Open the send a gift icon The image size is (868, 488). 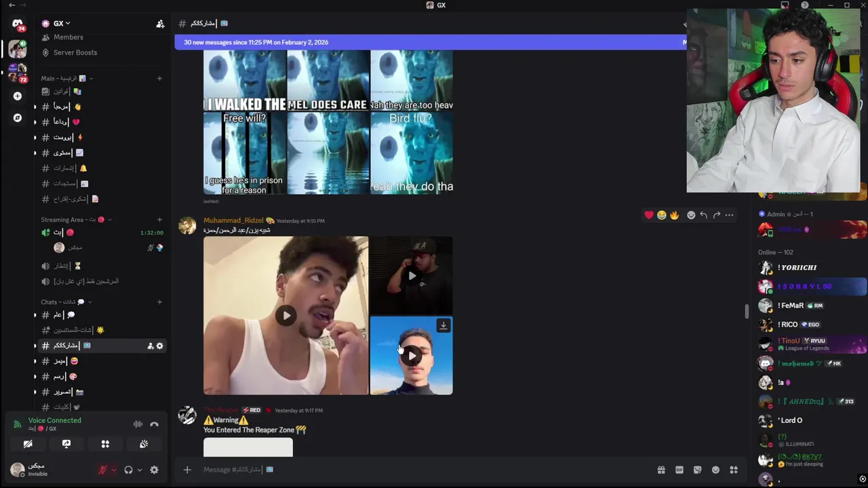point(661,470)
